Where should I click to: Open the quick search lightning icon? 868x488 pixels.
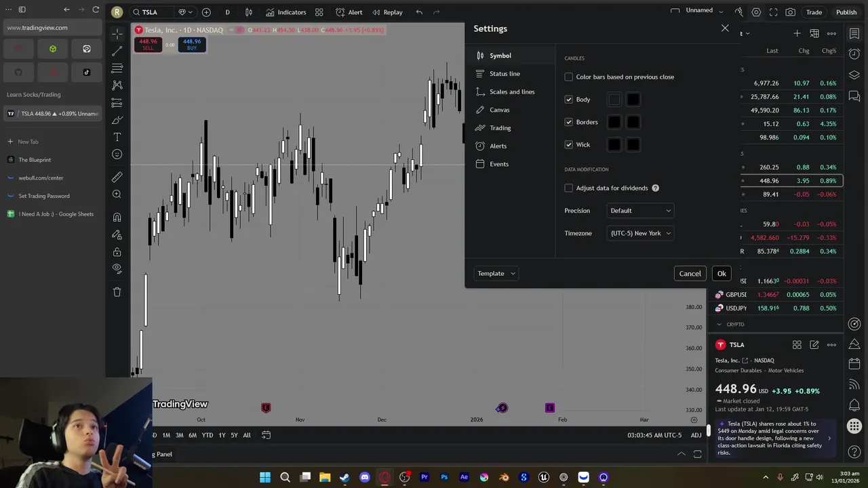[738, 12]
